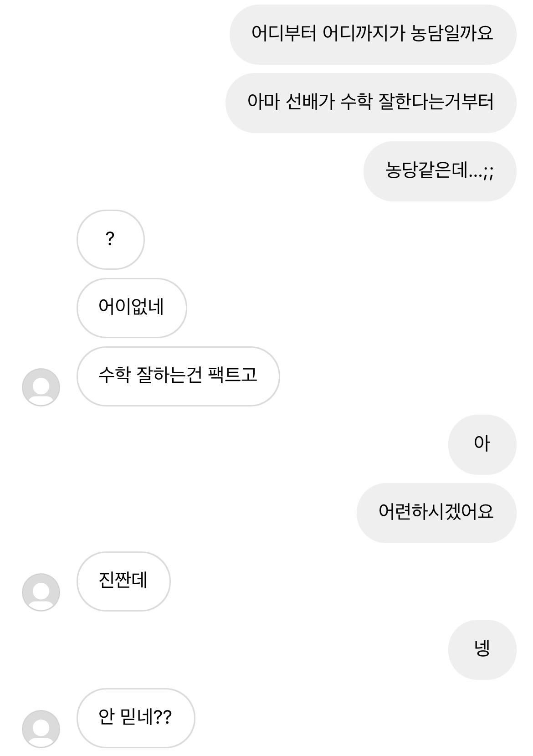Select the "수학 잘하는건 팩트고" message bubble

(x=178, y=376)
